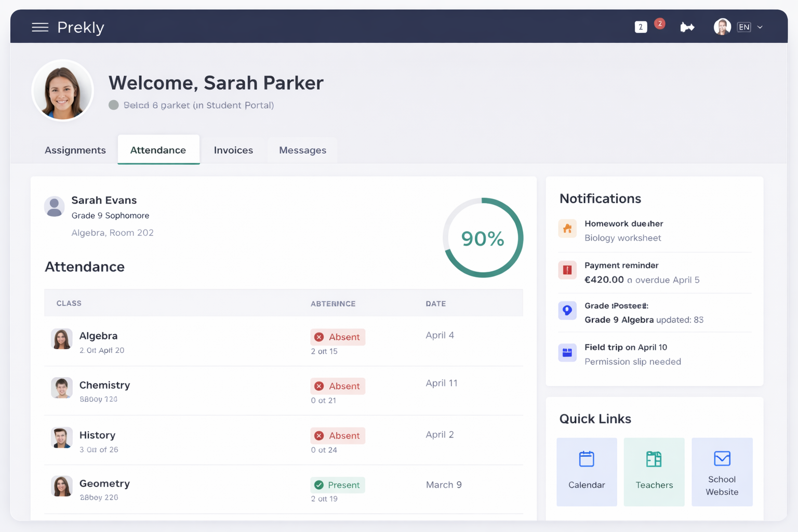Click the Field trip calendar icon
Viewport: 798px width, 532px height.
pos(567,352)
